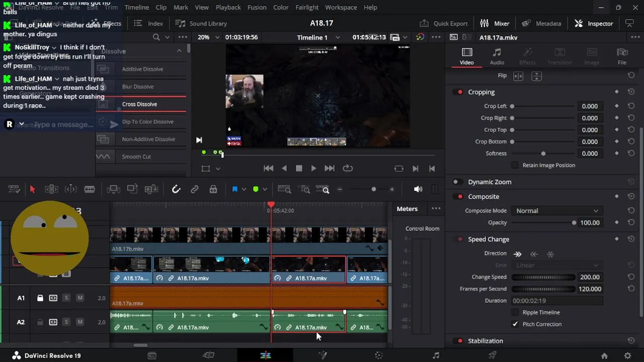Viewport: 644px width, 362px height.
Task: Zoom timeline out with minus button
Action: point(340,190)
